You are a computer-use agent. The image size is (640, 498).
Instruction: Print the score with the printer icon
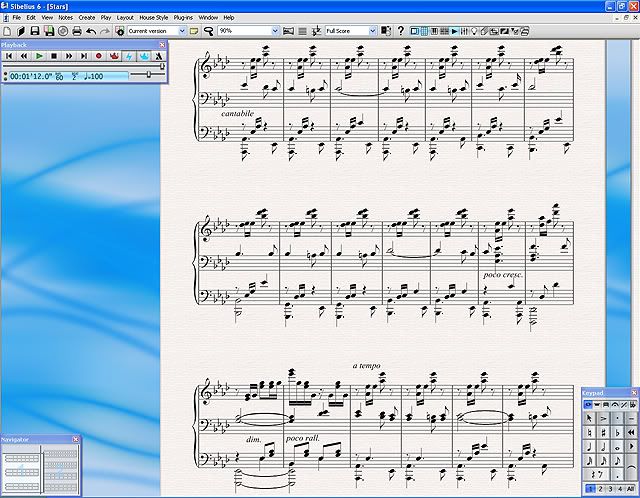click(x=77, y=31)
